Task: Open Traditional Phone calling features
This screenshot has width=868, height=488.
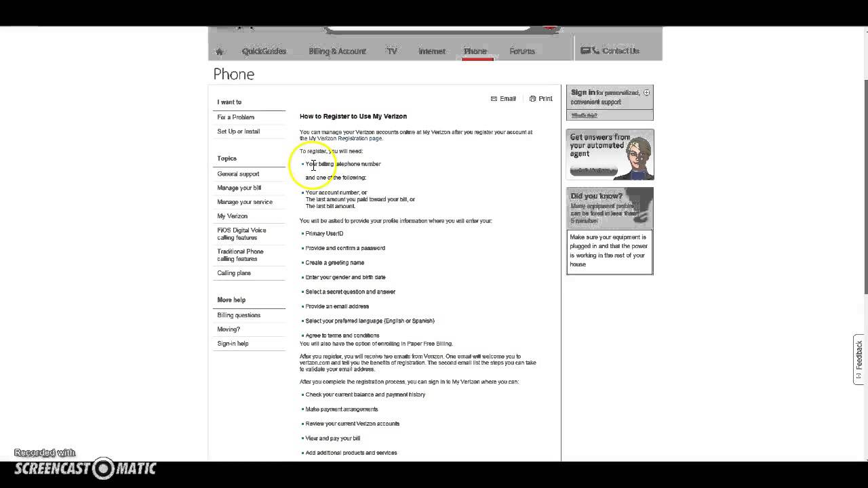Action: pos(240,255)
